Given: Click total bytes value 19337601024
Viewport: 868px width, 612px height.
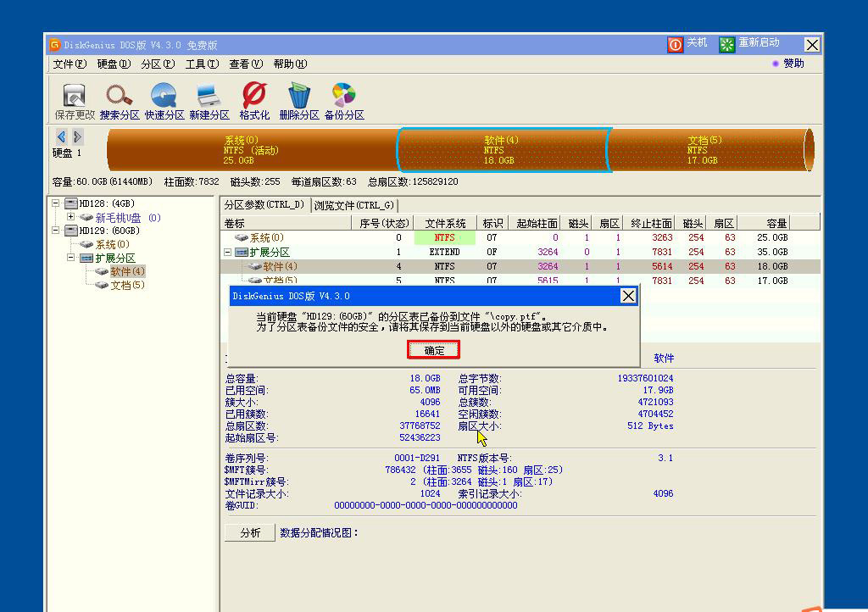Looking at the screenshot, I should click(x=645, y=379).
